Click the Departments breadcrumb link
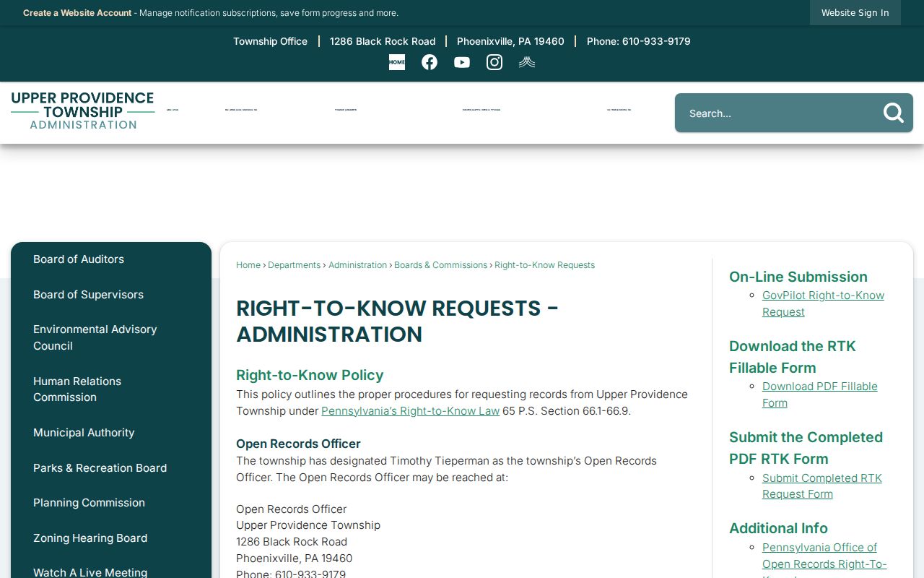The height and width of the screenshot is (578, 924). point(294,265)
